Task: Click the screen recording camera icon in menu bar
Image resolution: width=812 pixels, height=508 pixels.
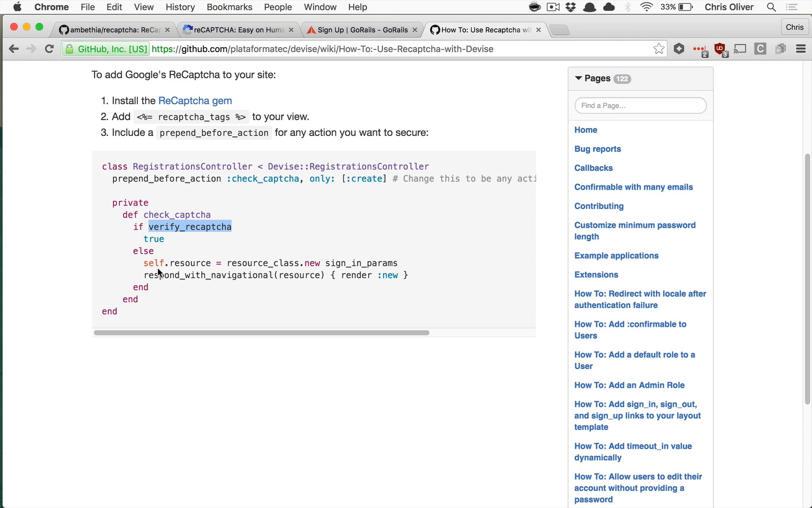Action: (x=553, y=7)
